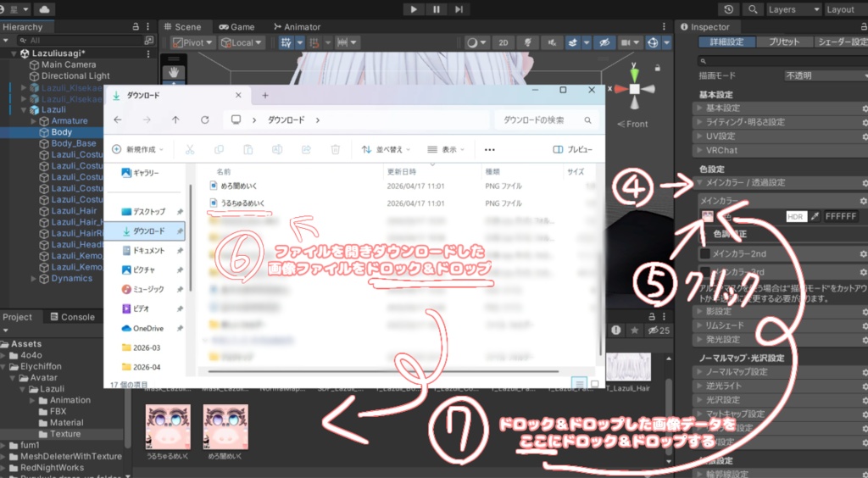Viewport: 868px width, 478px height.
Task: Open the Layout dropdown
Action: 845,9
